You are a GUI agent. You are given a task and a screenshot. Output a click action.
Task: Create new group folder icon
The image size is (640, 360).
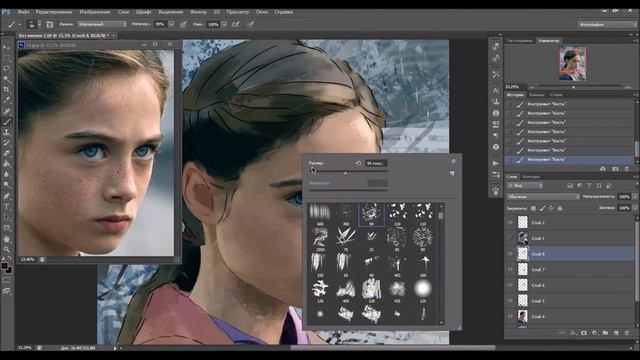[605, 333]
